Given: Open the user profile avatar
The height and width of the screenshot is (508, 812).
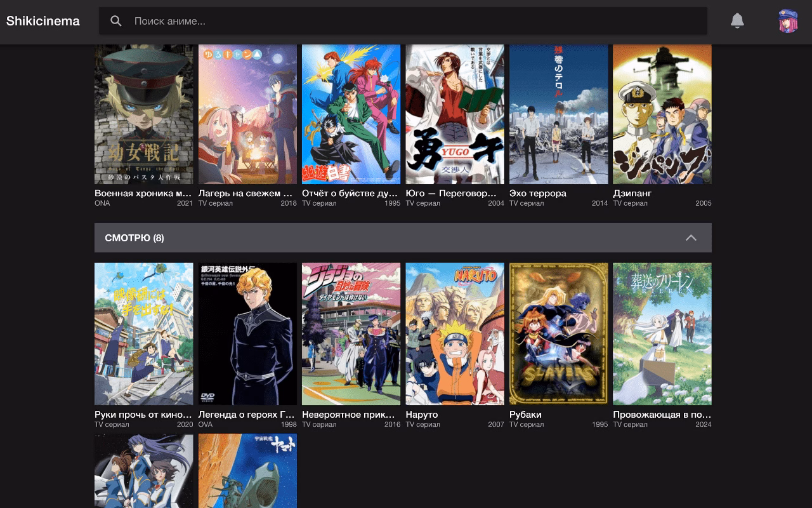Looking at the screenshot, I should pos(787,20).
